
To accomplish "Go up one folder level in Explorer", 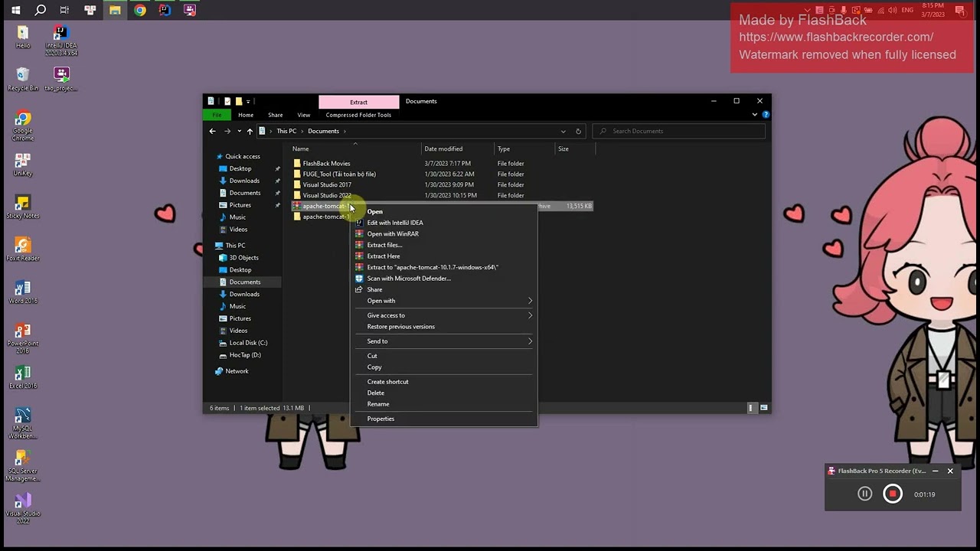I will pyautogui.click(x=250, y=131).
